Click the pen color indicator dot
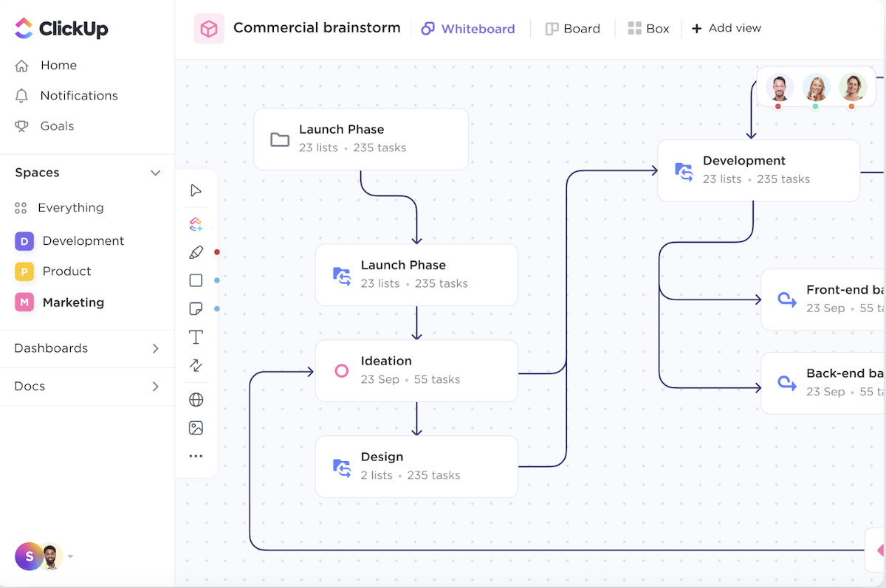886x588 pixels. coord(216,252)
